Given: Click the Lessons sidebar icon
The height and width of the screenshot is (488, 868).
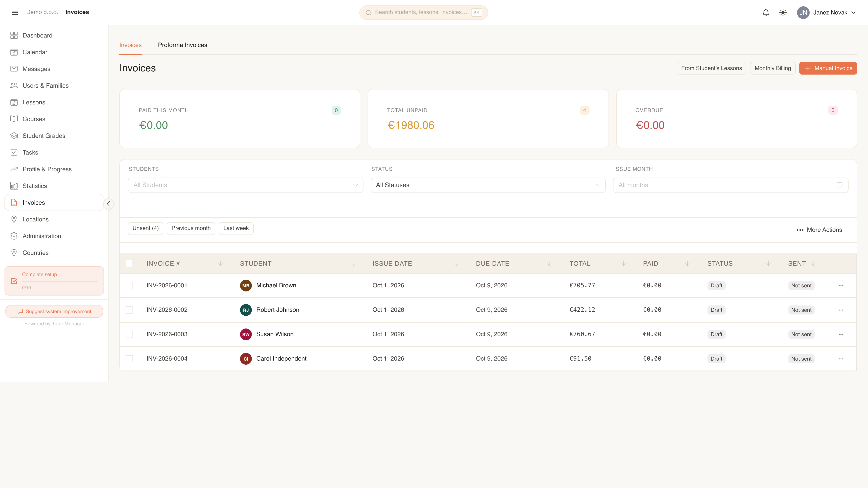Looking at the screenshot, I should [14, 102].
